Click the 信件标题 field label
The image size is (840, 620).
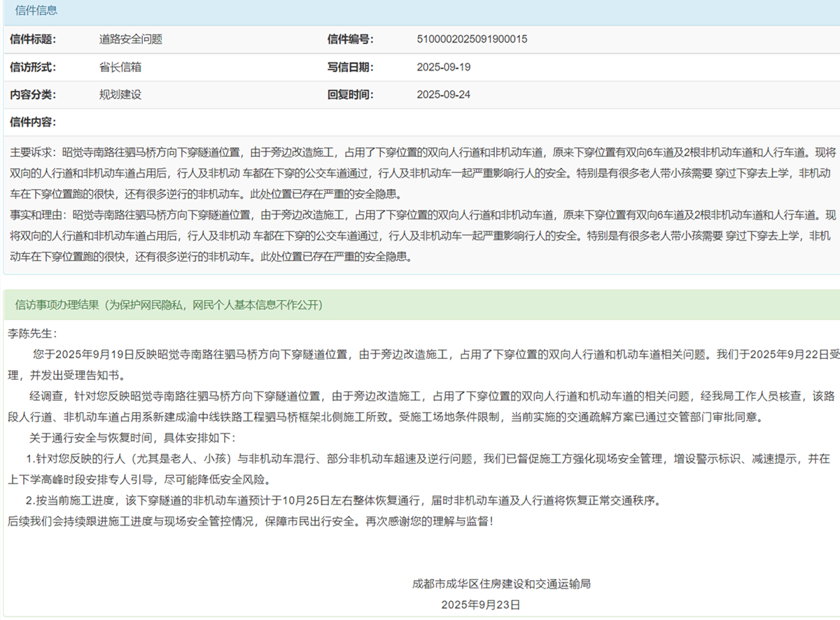32,39
